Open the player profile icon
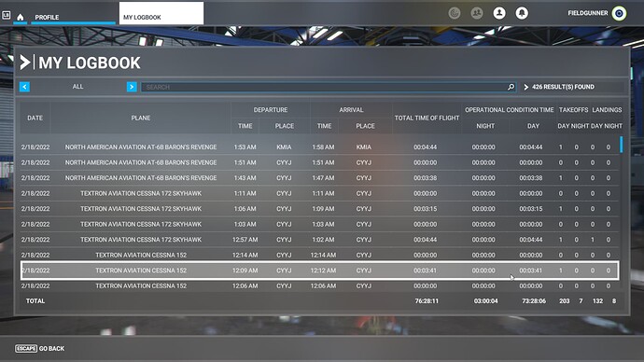The image size is (644, 362). (x=499, y=13)
